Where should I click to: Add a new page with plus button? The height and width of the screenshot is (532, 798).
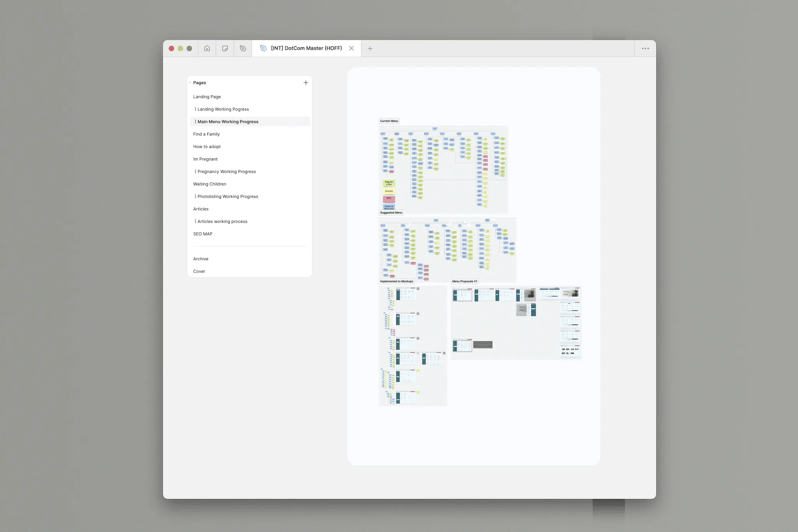(305, 83)
